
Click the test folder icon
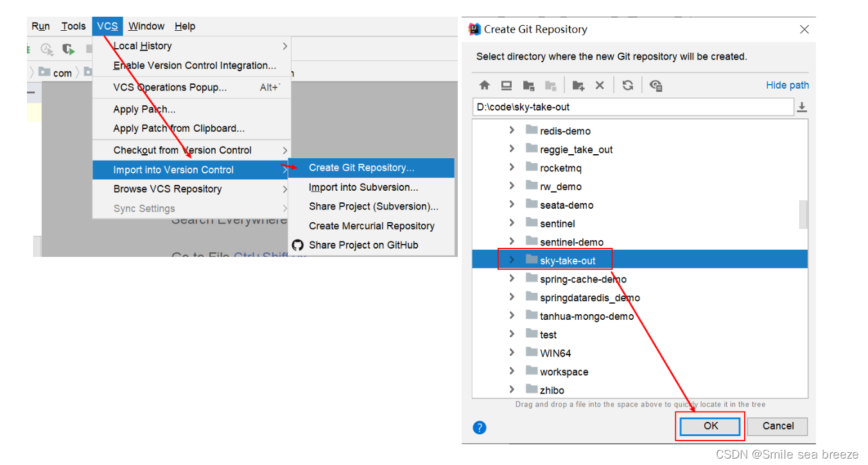click(531, 334)
